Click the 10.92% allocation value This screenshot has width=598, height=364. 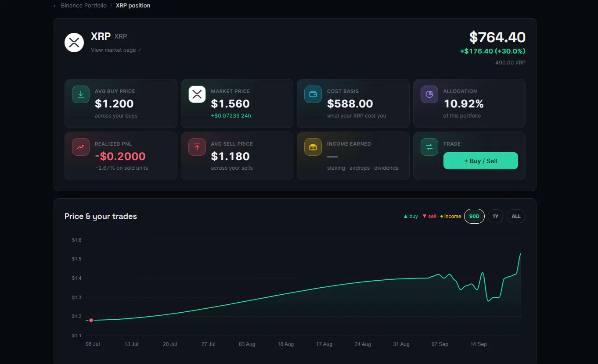click(x=464, y=104)
